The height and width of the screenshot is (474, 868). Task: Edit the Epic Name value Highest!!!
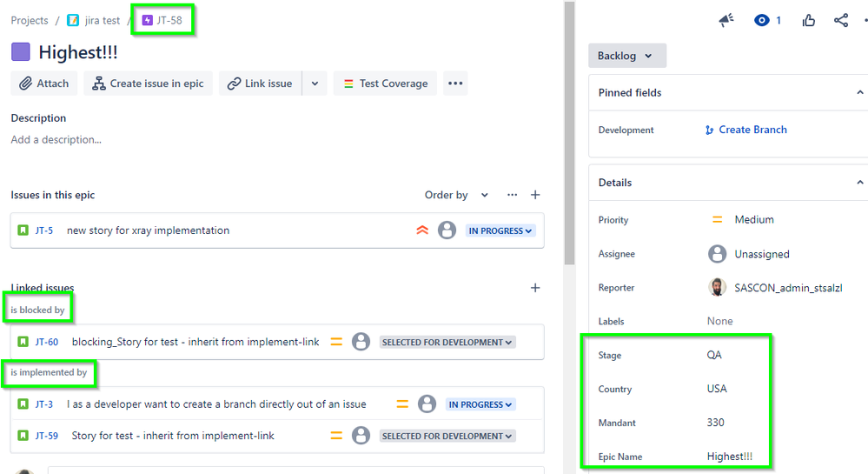(x=730, y=457)
